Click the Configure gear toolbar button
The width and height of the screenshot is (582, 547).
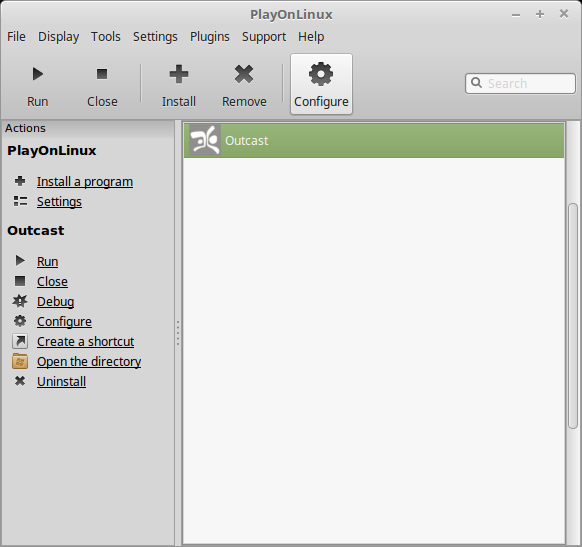[x=321, y=84]
